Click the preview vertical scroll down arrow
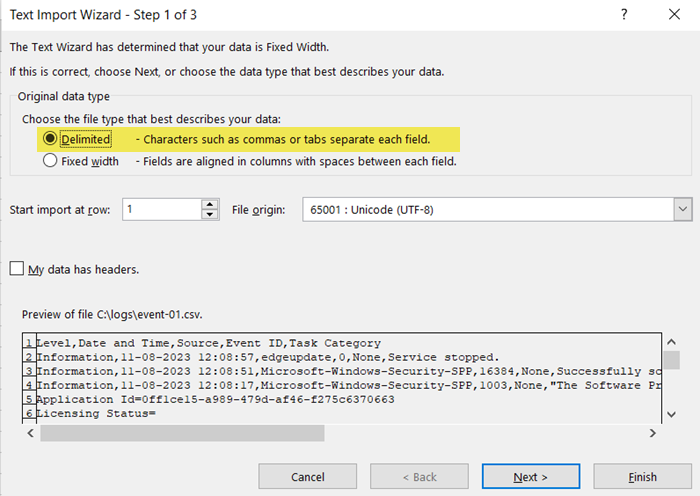The width and height of the screenshot is (700, 496). 673,414
